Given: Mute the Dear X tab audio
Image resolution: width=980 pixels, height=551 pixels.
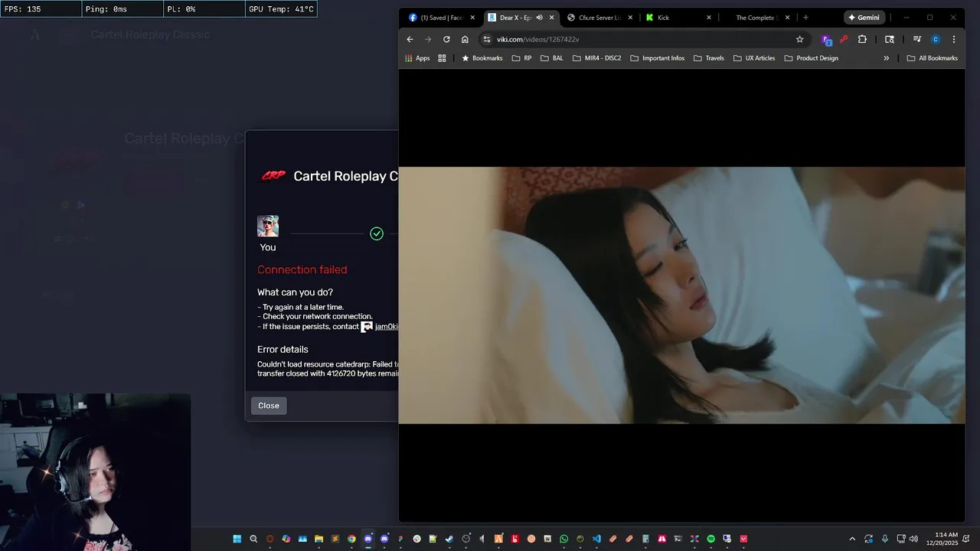Looking at the screenshot, I should 539,18.
